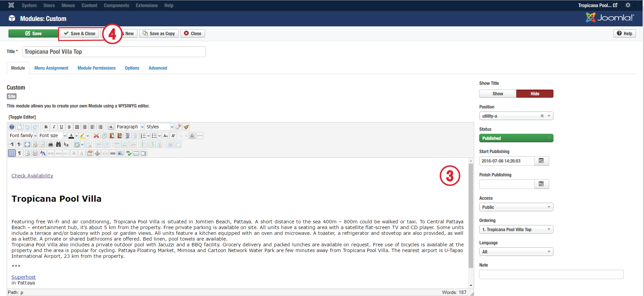Open find with binoculars icon

(58, 144)
